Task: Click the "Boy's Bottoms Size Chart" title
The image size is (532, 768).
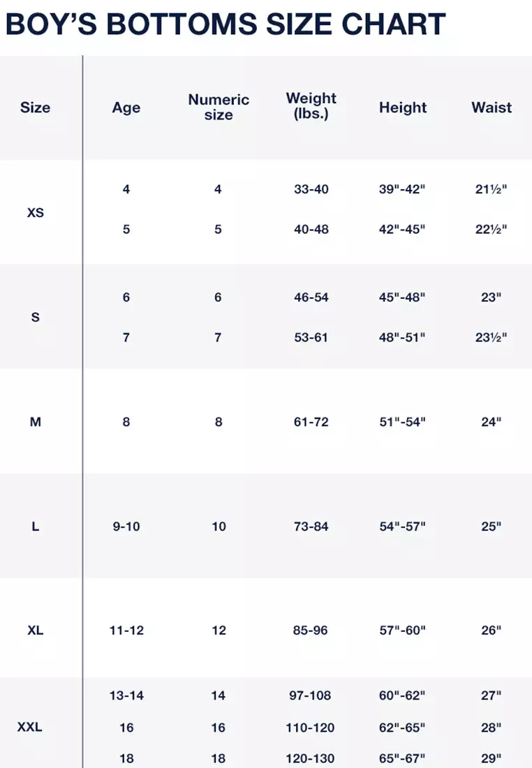Action: point(225,24)
